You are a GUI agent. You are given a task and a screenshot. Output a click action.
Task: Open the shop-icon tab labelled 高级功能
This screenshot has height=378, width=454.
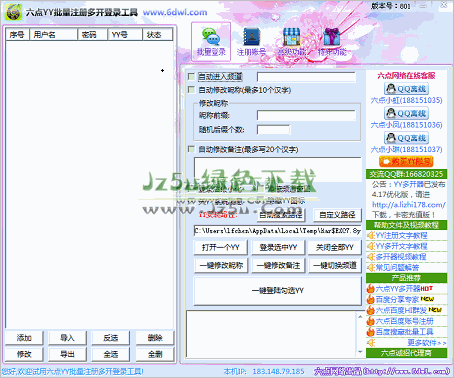click(x=292, y=42)
